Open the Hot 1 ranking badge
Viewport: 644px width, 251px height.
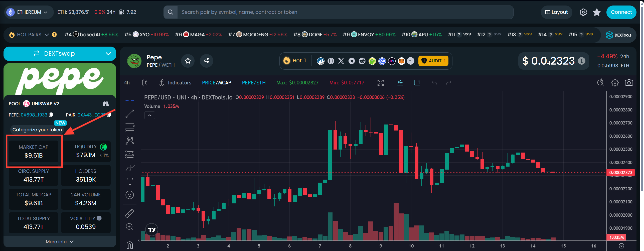[x=295, y=61]
